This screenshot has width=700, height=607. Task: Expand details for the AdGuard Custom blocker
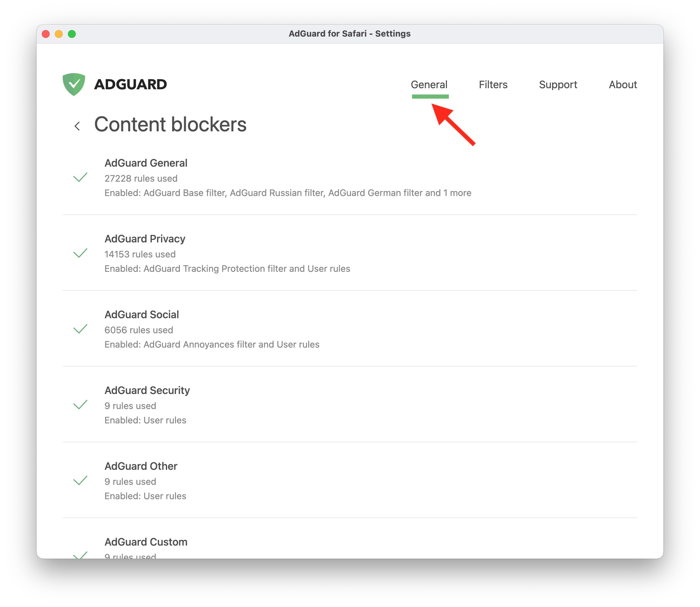click(x=146, y=542)
